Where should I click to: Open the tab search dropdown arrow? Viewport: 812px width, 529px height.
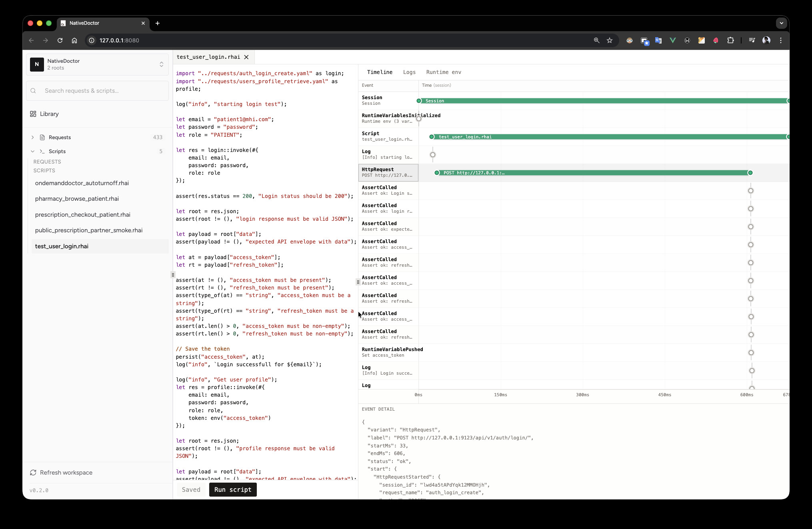pyautogui.click(x=781, y=23)
